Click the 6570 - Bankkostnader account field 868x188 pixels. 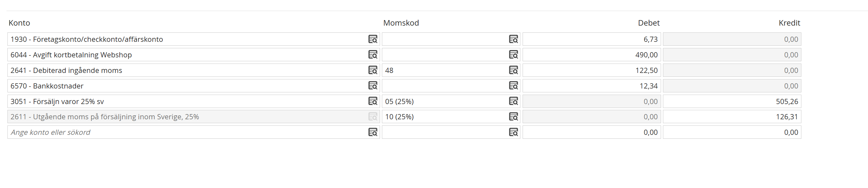(185, 86)
